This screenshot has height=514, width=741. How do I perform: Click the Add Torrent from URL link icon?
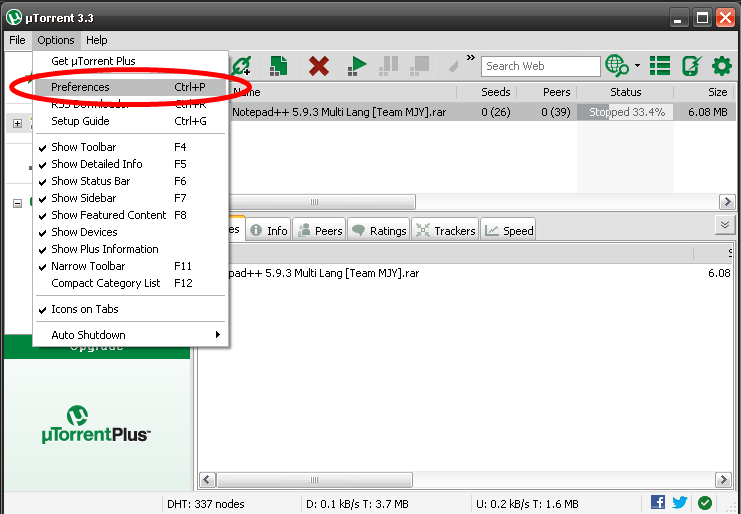point(241,66)
